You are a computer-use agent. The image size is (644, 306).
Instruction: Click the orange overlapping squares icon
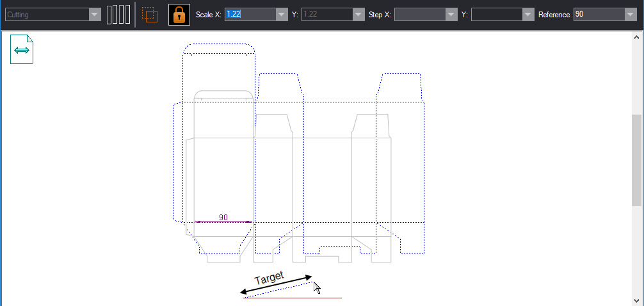coord(149,14)
